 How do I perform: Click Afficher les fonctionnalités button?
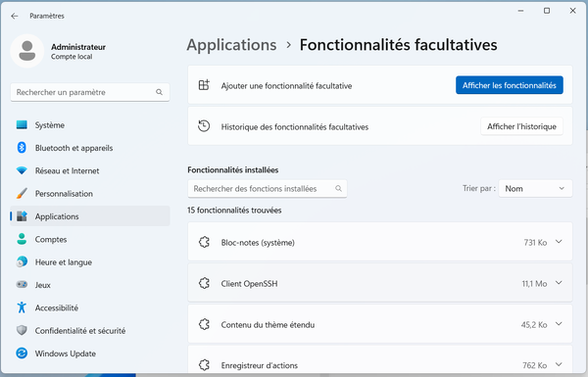click(510, 85)
